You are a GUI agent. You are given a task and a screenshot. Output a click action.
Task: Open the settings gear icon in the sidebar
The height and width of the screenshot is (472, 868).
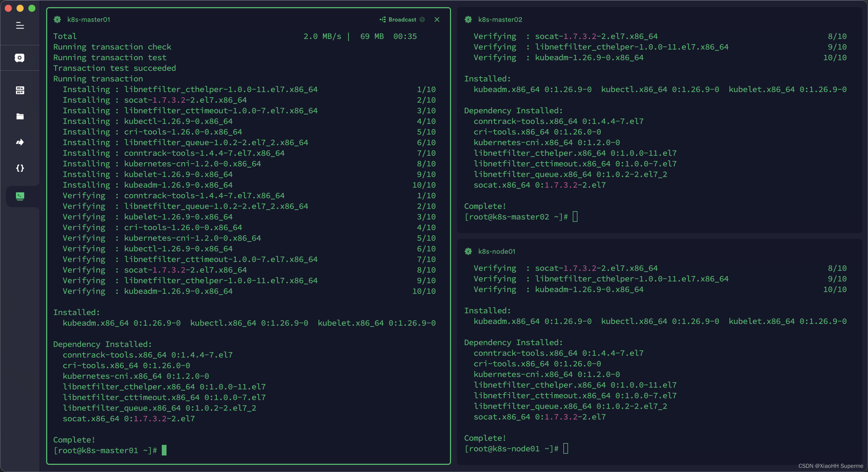(x=20, y=58)
